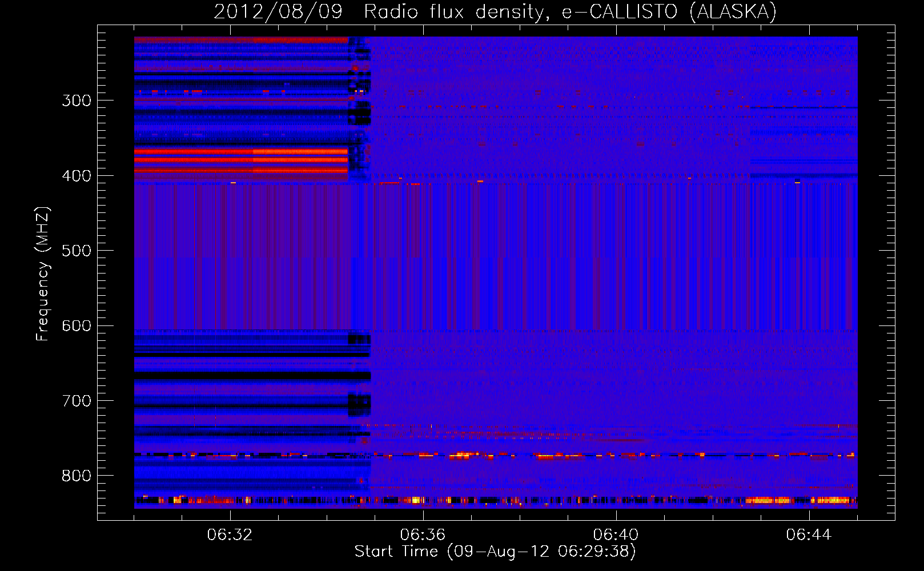This screenshot has height=571, width=924.
Task: Click the 600 frequency tick label
Action: [x=77, y=326]
